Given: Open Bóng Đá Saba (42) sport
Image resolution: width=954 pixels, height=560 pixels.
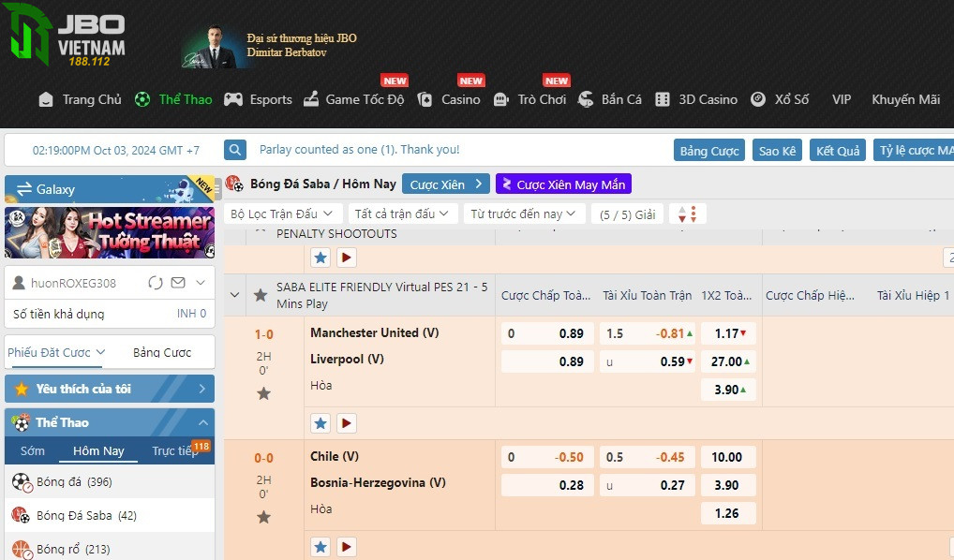Looking at the screenshot, I should [110, 516].
